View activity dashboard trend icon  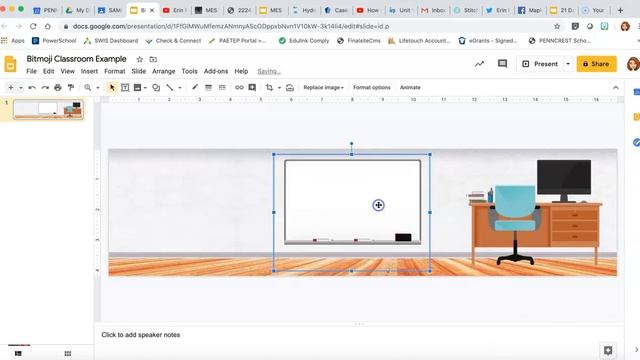coord(479,64)
